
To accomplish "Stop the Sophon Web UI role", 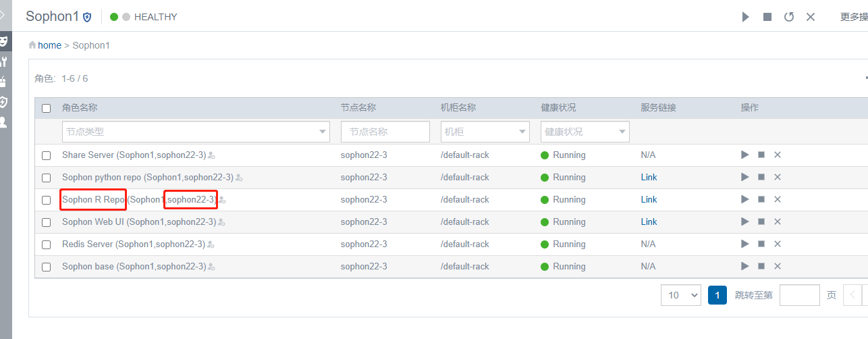I will click(x=761, y=221).
